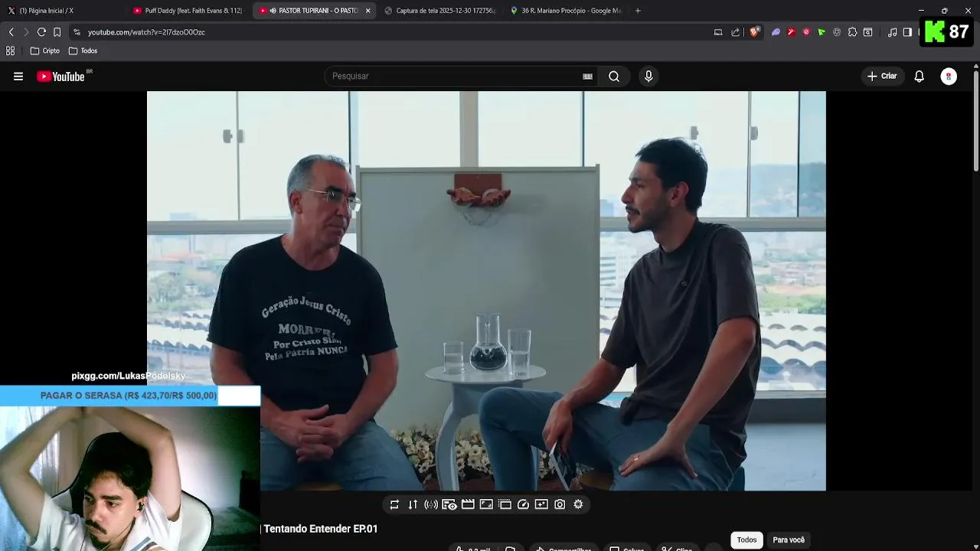Open the YouTube hamburger guide menu
This screenshot has width=980, height=551.
pyautogui.click(x=18, y=77)
